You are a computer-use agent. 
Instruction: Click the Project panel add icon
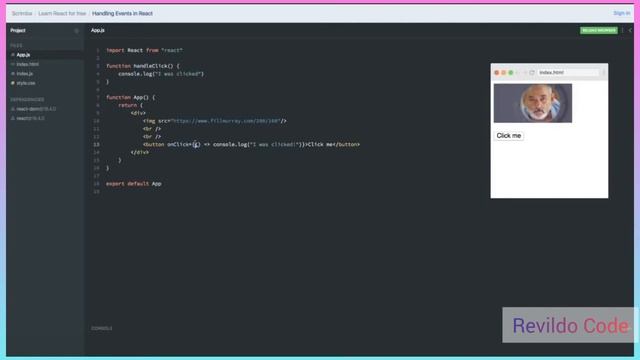pyautogui.click(x=76, y=31)
